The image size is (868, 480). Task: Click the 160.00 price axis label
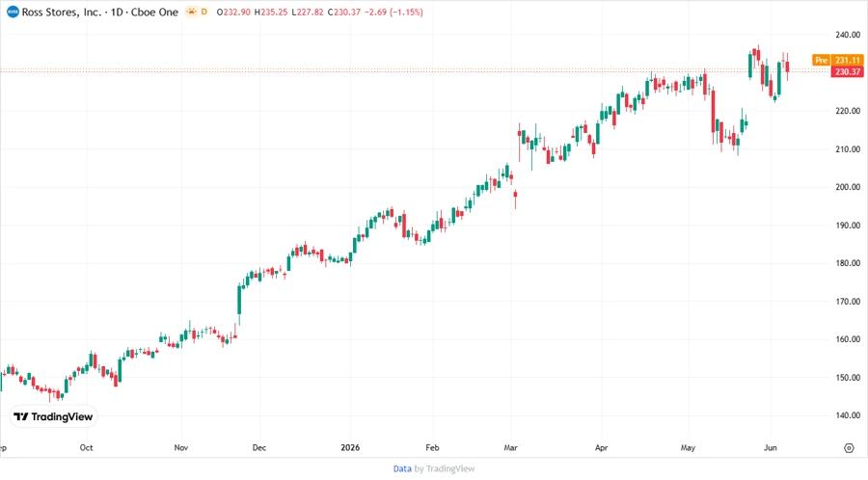[848, 339]
